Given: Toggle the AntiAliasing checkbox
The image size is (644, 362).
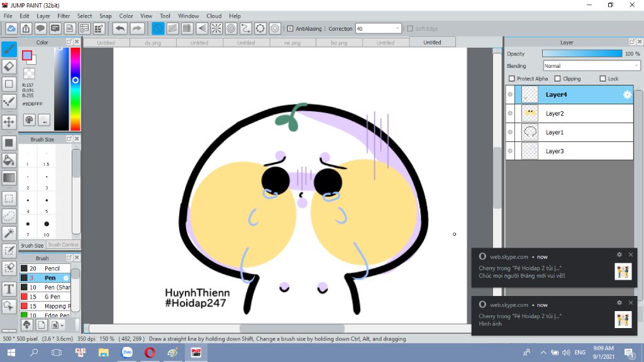Looking at the screenshot, I should click(x=290, y=29).
